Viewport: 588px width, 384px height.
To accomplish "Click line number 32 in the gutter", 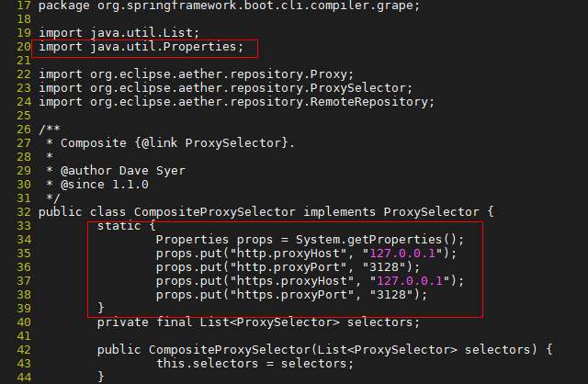I will click(24, 212).
